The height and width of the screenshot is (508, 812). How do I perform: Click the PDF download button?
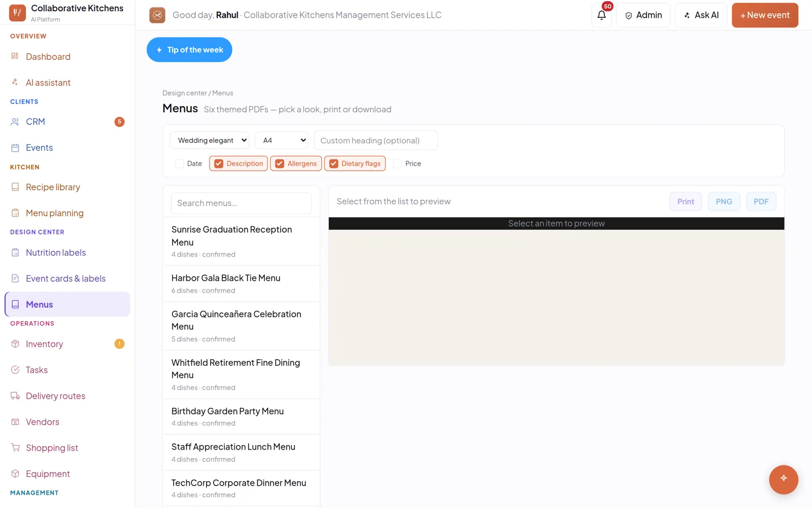coord(761,202)
